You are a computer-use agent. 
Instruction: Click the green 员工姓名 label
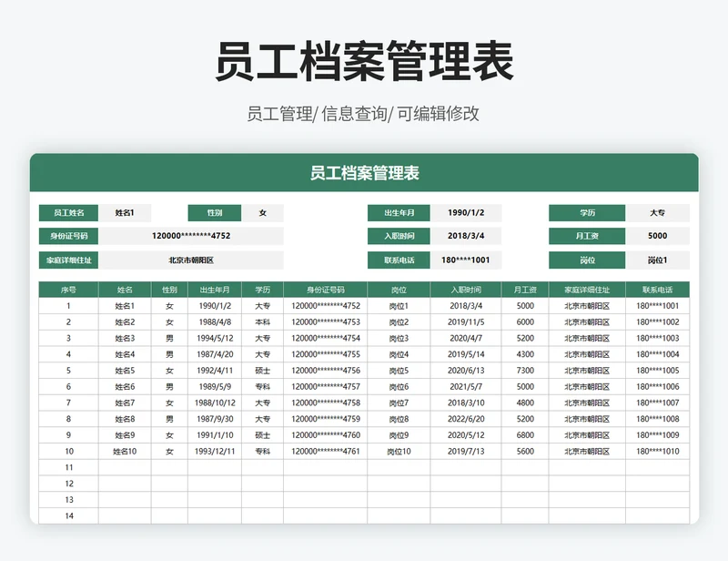[69, 213]
